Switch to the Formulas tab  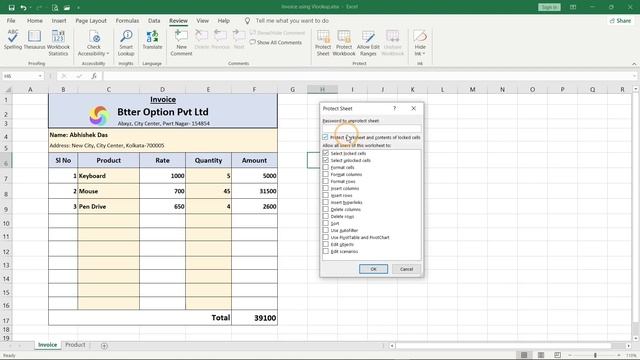click(x=127, y=20)
